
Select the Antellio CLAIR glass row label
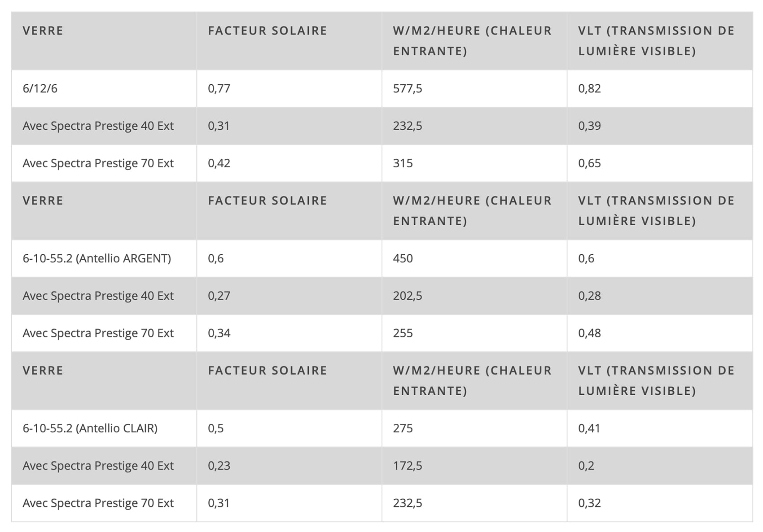pos(90,428)
